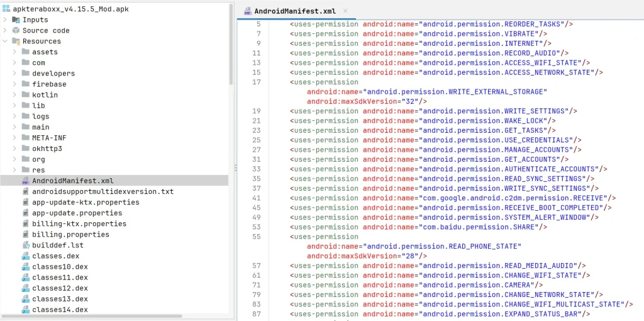Expand the Source code node

click(4, 30)
